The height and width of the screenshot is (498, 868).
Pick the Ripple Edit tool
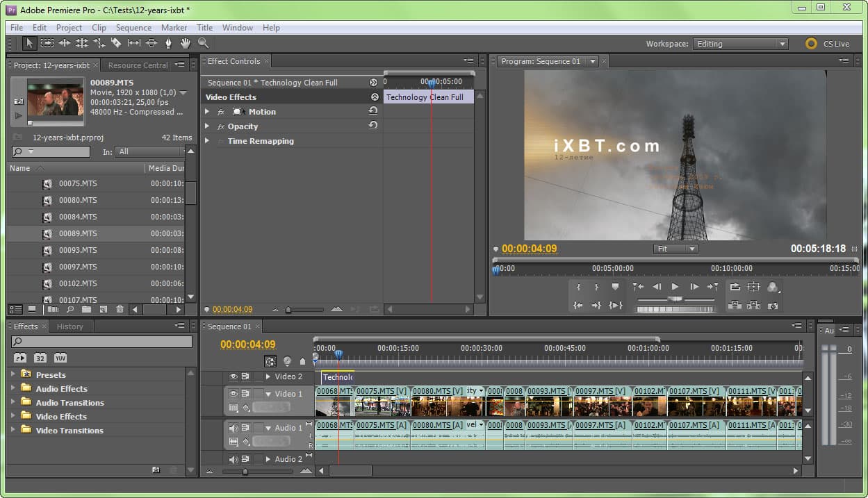65,43
